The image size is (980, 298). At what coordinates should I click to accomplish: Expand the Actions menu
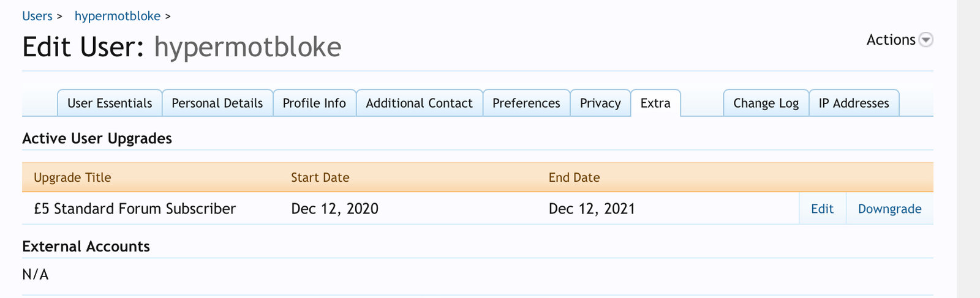point(899,40)
